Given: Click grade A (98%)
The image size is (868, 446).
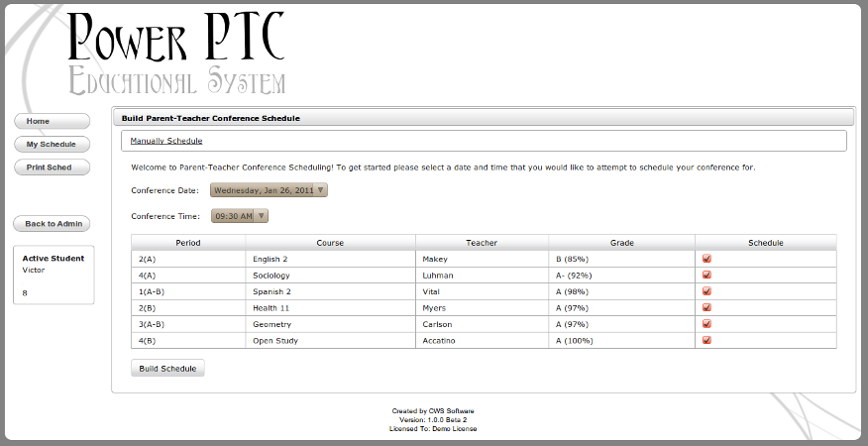Looking at the screenshot, I should tap(572, 291).
